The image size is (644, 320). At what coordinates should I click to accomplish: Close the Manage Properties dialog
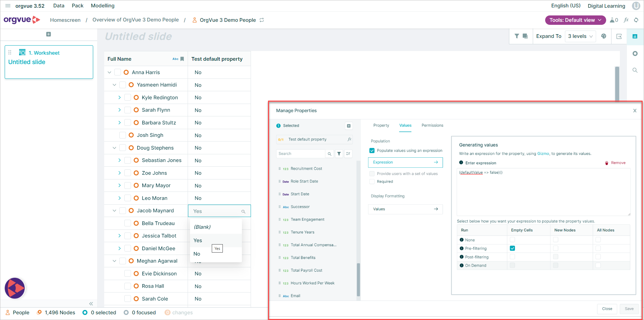point(635,111)
